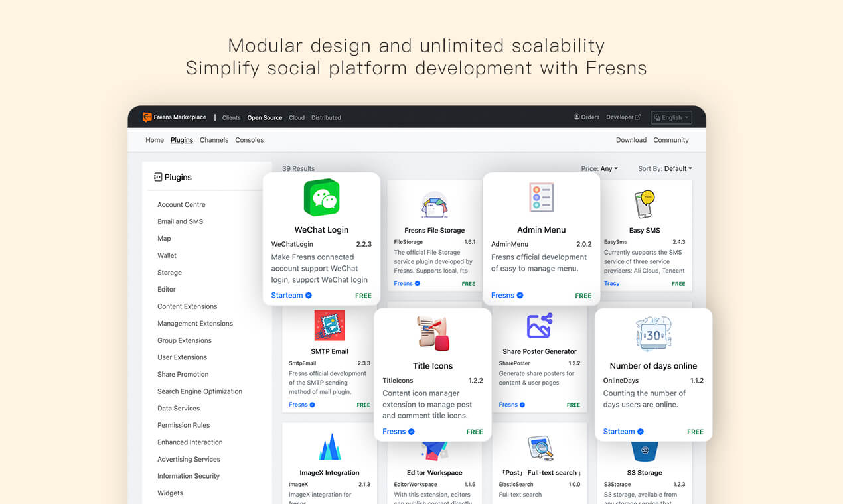Screen dimensions: 843x504
Task: Click the Title Icons scroll icon
Action: coord(433,334)
